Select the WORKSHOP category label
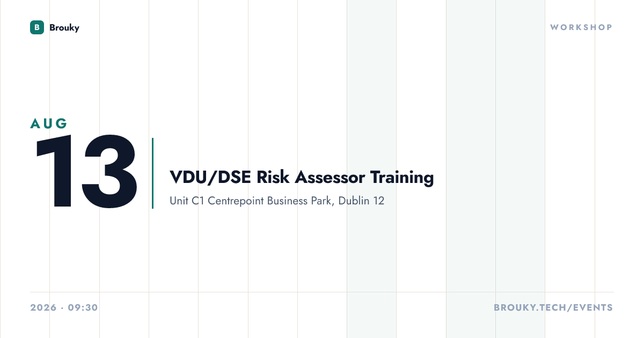 coord(581,27)
